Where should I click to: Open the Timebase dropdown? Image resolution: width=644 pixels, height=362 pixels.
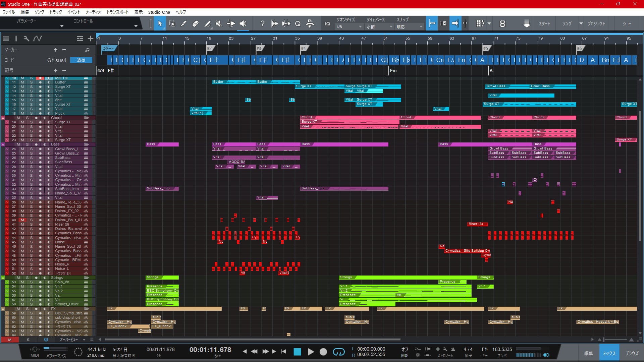tap(379, 27)
